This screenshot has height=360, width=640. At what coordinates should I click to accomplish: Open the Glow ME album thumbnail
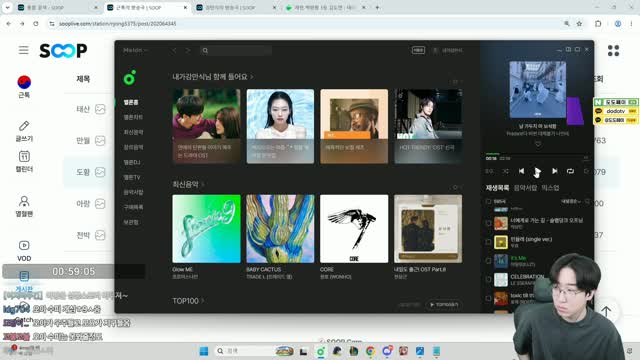[x=206, y=229]
